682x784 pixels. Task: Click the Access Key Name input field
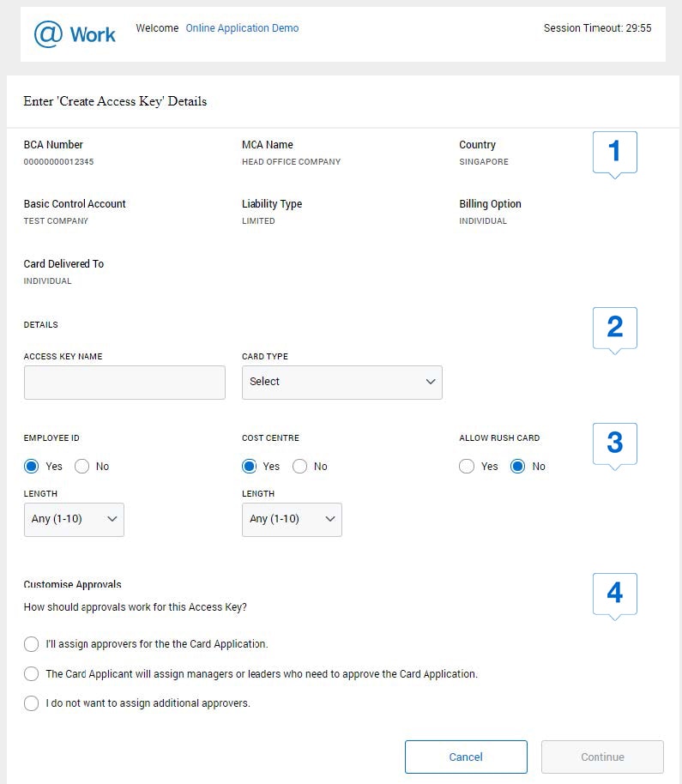(124, 382)
